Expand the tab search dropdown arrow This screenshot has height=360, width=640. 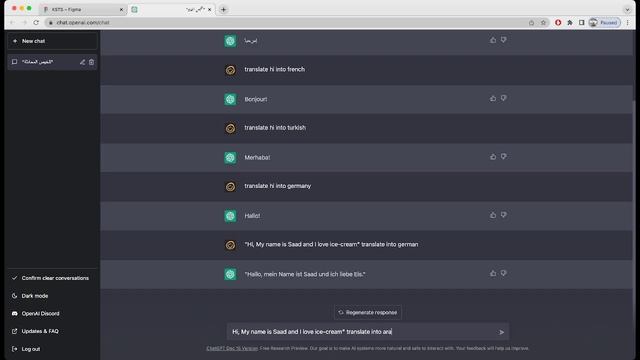(627, 9)
